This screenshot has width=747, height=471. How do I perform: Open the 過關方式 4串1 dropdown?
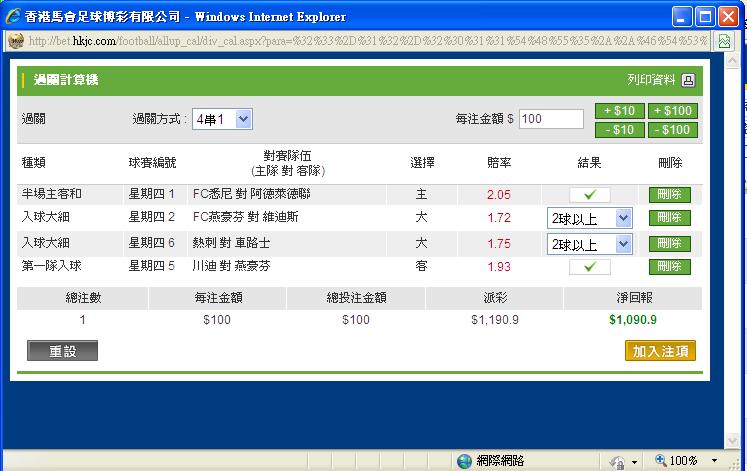[x=222, y=119]
